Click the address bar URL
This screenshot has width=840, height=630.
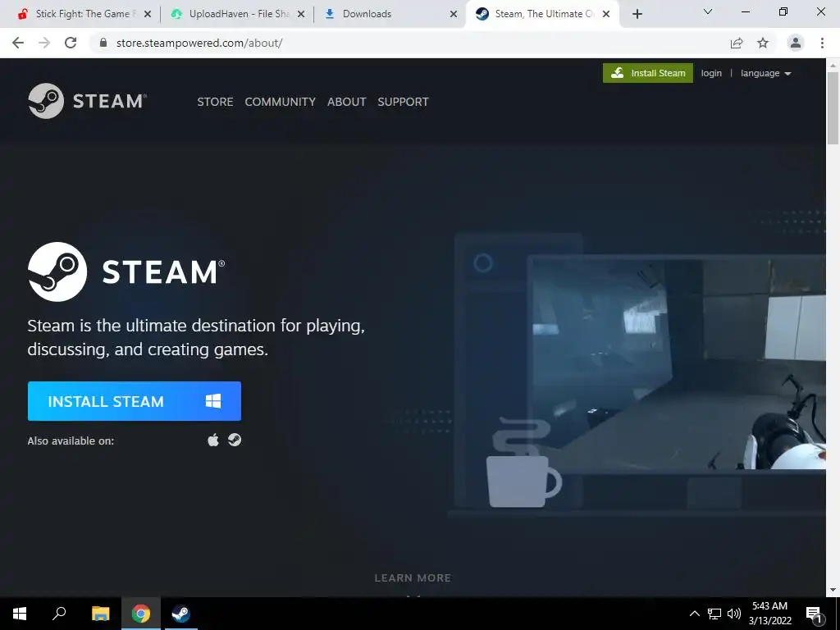click(199, 43)
